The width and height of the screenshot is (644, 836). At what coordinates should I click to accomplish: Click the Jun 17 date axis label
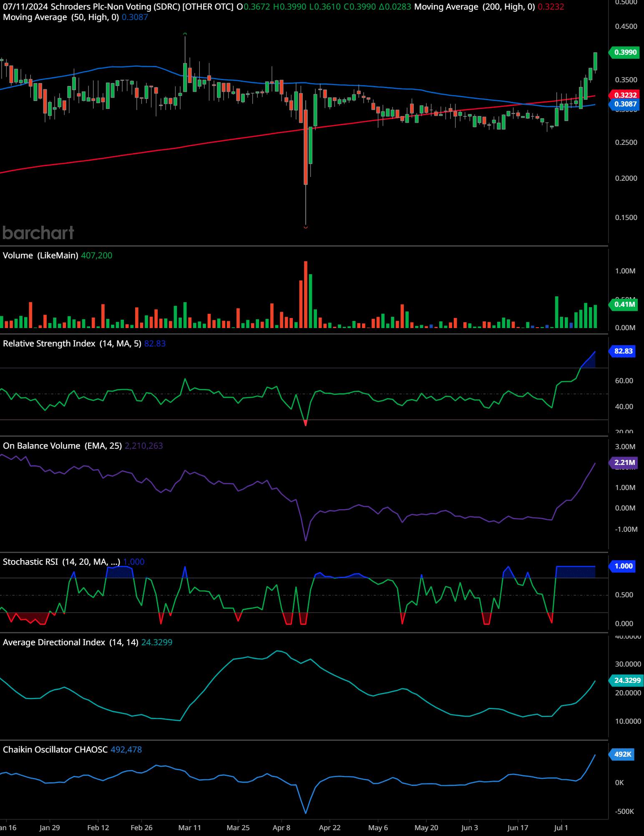pyautogui.click(x=518, y=828)
